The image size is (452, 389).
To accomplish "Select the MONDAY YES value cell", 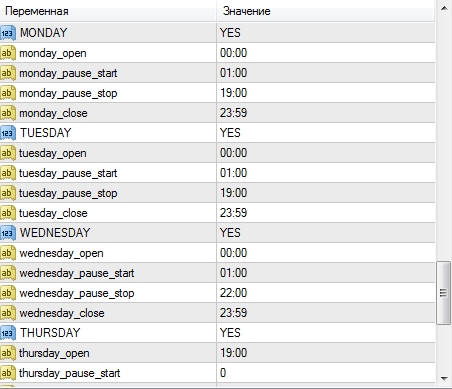I will click(326, 33).
